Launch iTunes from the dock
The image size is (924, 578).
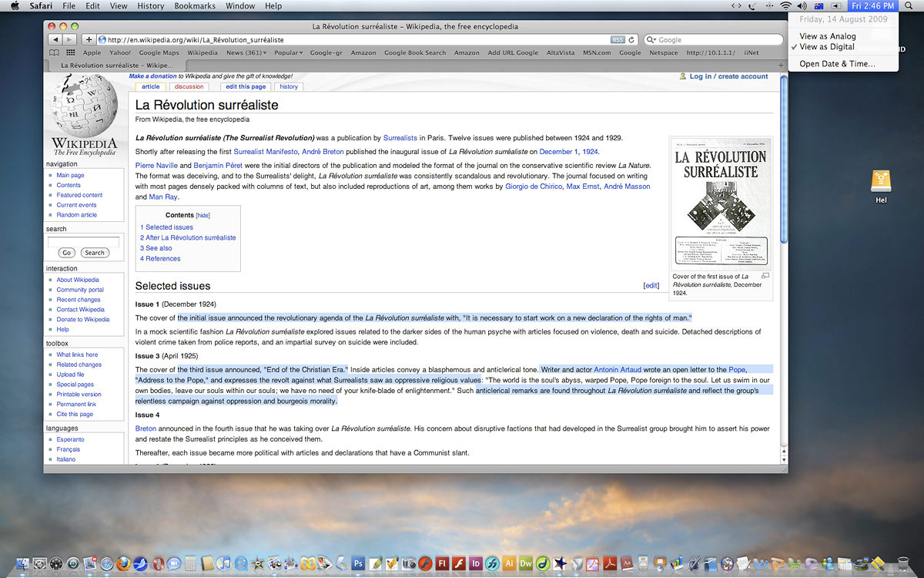pyautogui.click(x=223, y=563)
